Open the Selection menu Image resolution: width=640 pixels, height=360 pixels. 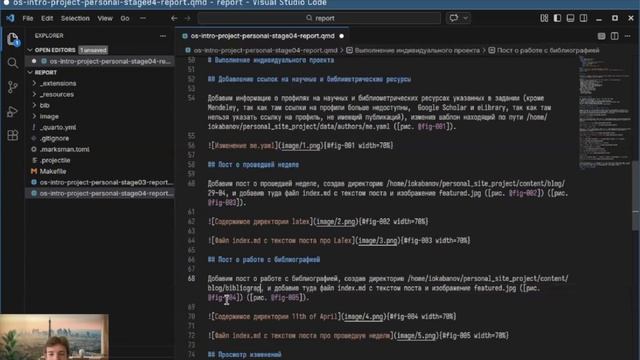(75, 18)
